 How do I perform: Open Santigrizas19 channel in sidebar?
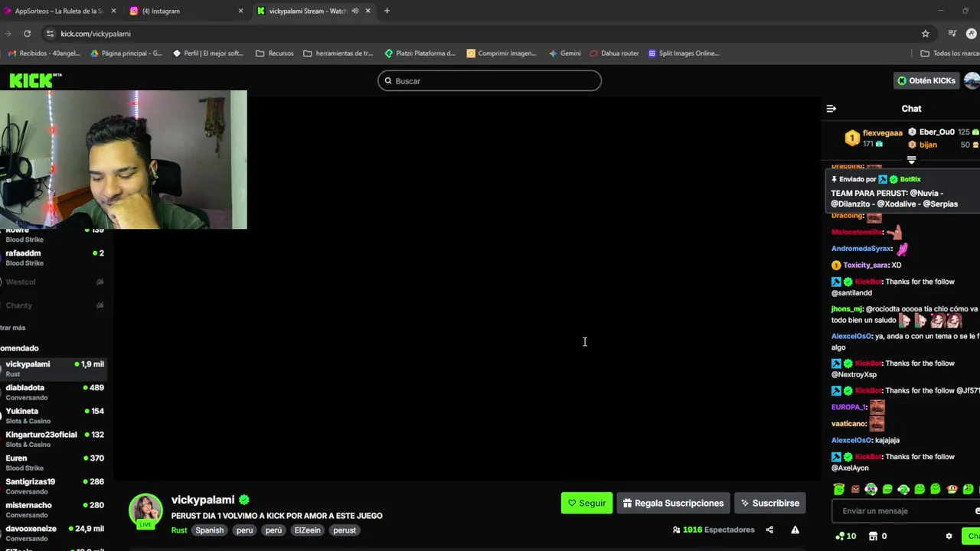pos(54,486)
